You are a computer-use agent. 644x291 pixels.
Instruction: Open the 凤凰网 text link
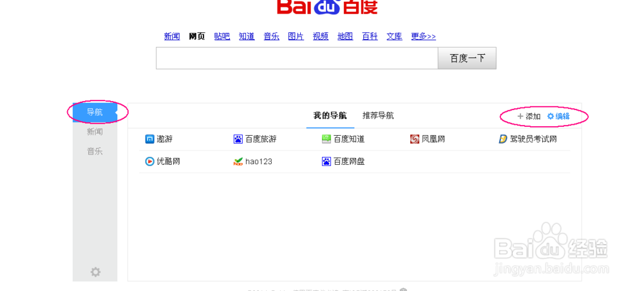(433, 139)
